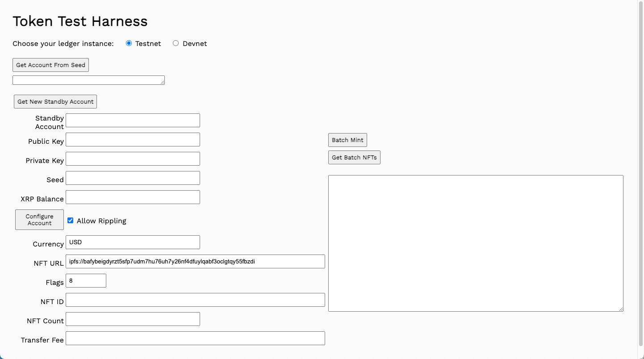Toggle the Allow Rippling checkbox
Screen dimensions: 644x359
(71, 221)
